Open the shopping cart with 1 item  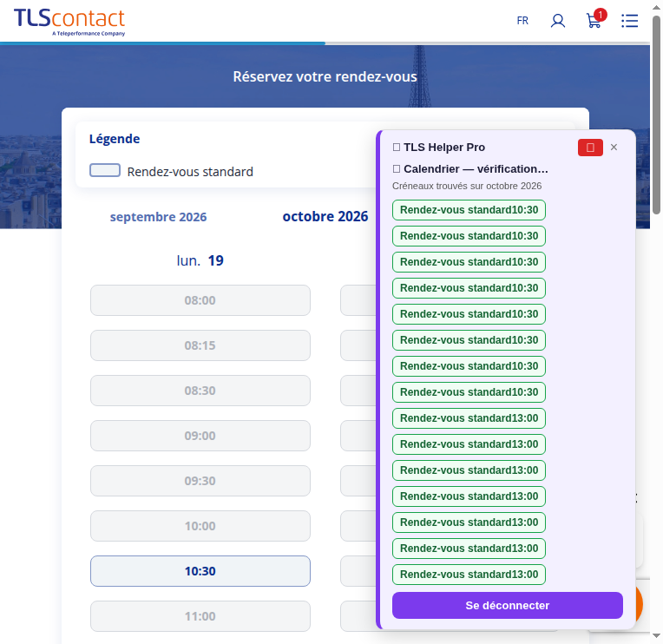coord(595,19)
